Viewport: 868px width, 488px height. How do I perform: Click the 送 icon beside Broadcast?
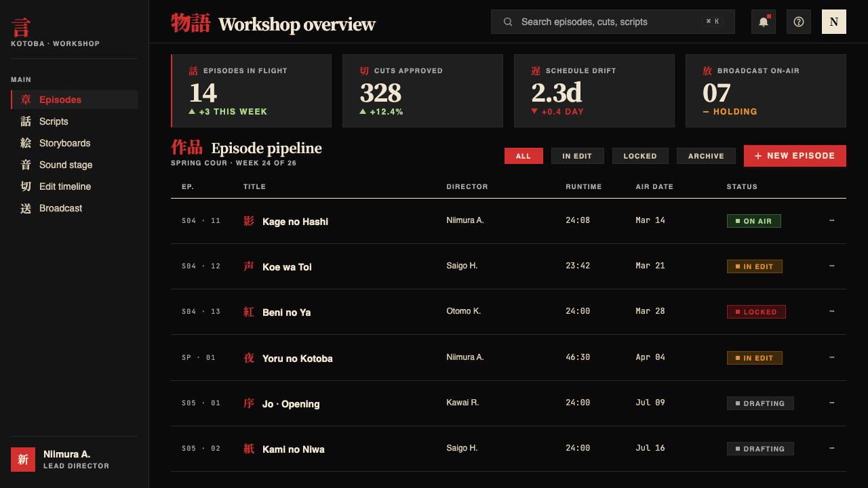pos(26,208)
